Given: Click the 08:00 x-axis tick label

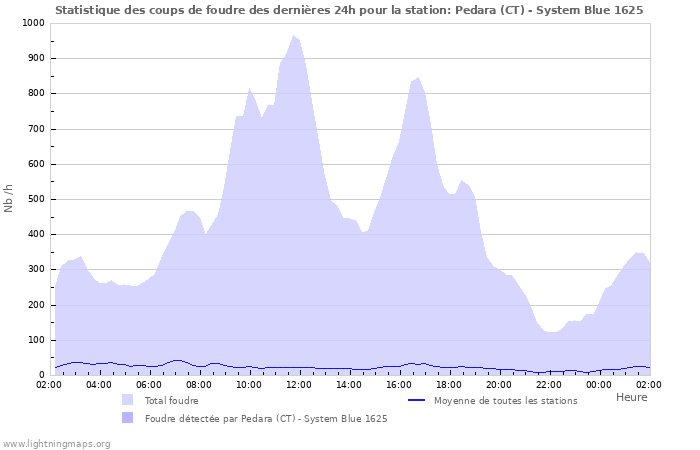Looking at the screenshot, I should pos(199,384).
